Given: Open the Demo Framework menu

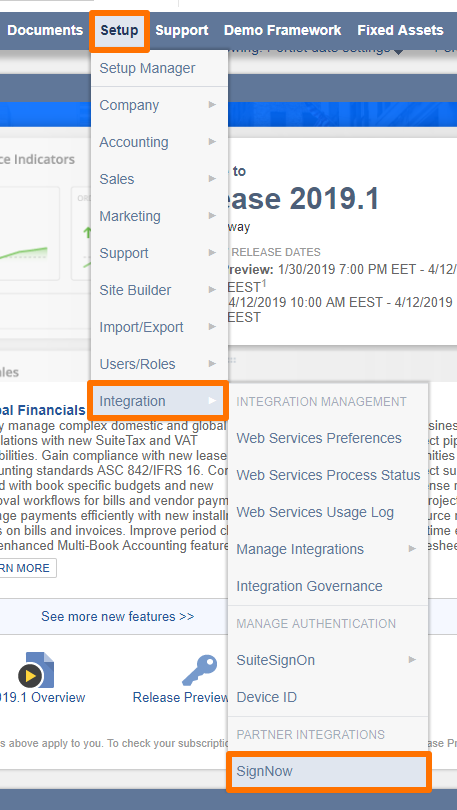Looking at the screenshot, I should [x=282, y=30].
